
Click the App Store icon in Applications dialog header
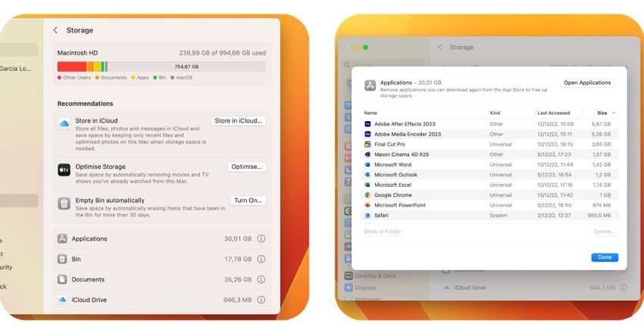click(370, 86)
